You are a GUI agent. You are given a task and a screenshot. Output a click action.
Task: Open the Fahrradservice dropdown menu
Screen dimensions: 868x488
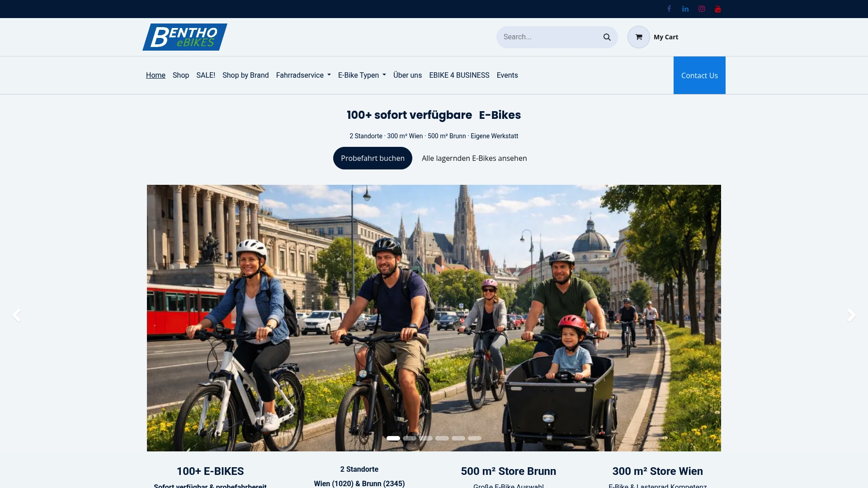[303, 75]
